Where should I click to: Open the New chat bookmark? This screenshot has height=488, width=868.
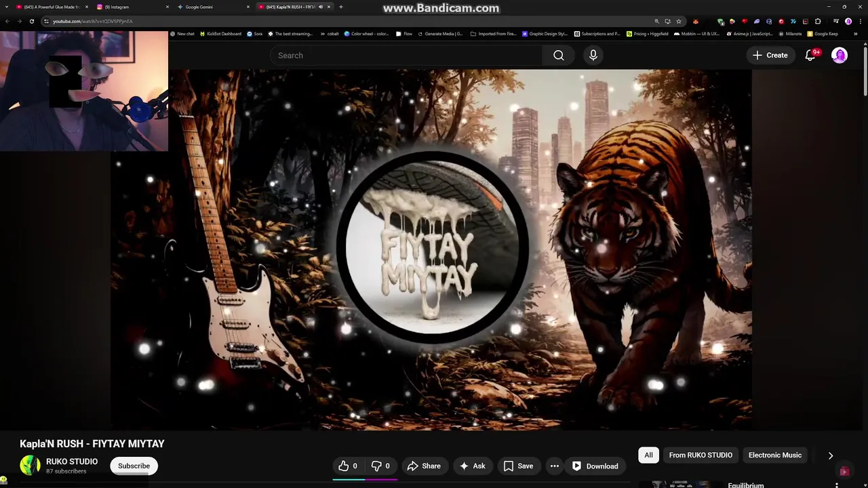(182, 33)
